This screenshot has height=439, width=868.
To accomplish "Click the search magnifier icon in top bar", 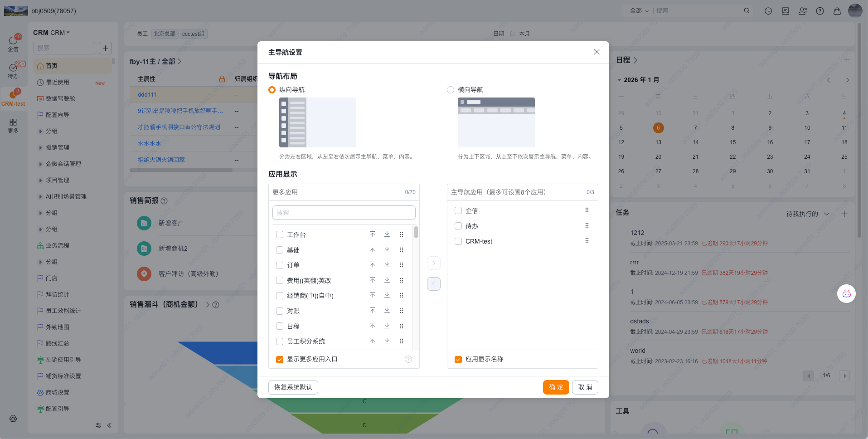I will click(747, 10).
